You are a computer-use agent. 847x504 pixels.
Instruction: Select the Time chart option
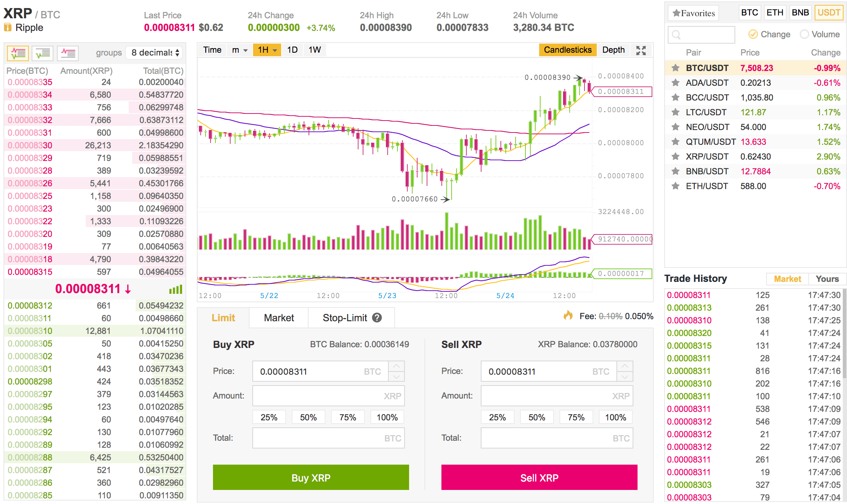[x=212, y=50]
